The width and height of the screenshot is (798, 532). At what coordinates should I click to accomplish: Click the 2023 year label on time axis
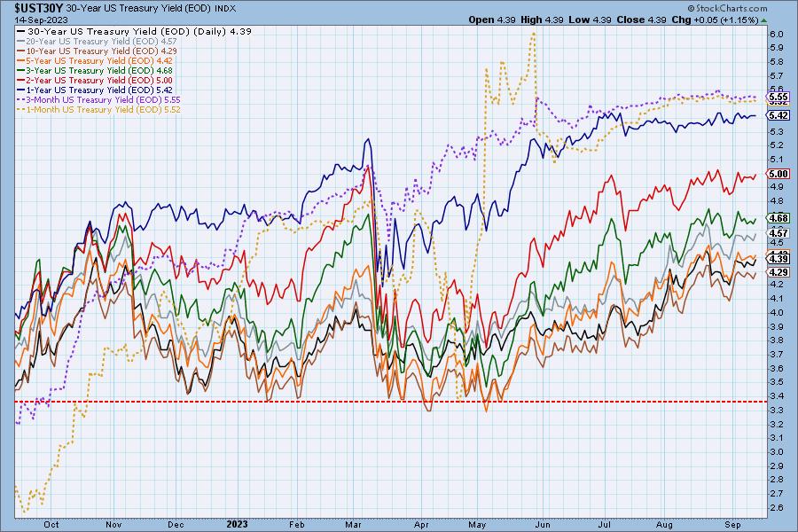[x=237, y=524]
